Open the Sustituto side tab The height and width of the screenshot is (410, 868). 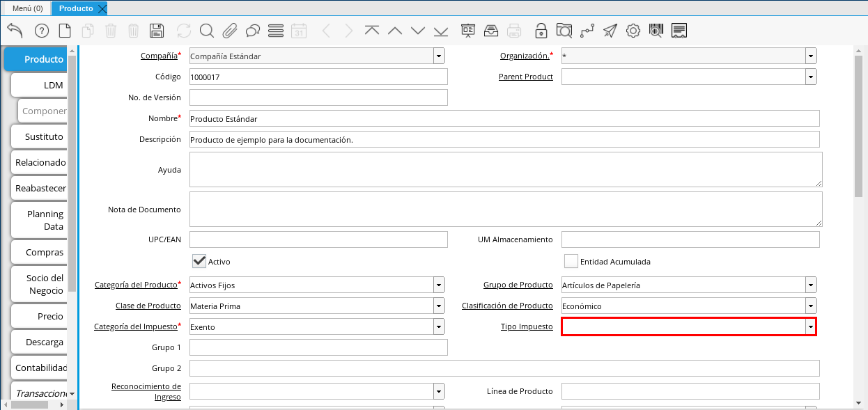[x=43, y=136]
